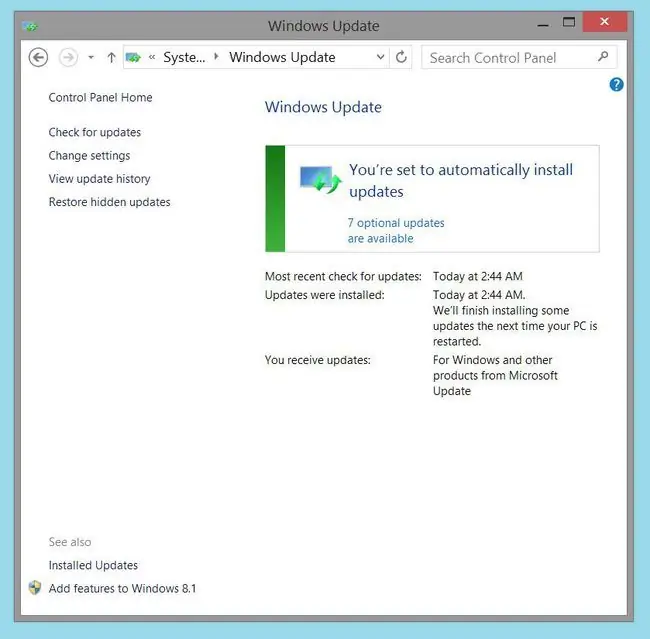Image resolution: width=650 pixels, height=639 pixels.
Task: Click Add features to Windows 8.1
Action: [122, 588]
